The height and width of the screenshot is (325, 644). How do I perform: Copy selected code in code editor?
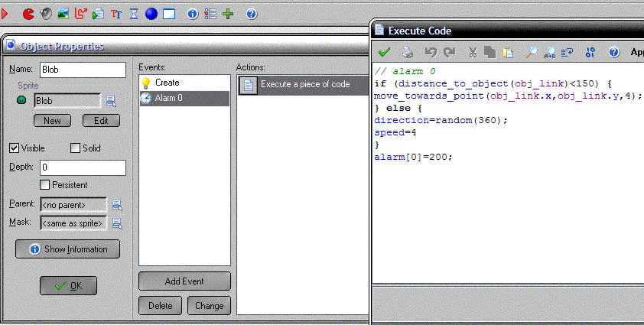[x=490, y=52]
